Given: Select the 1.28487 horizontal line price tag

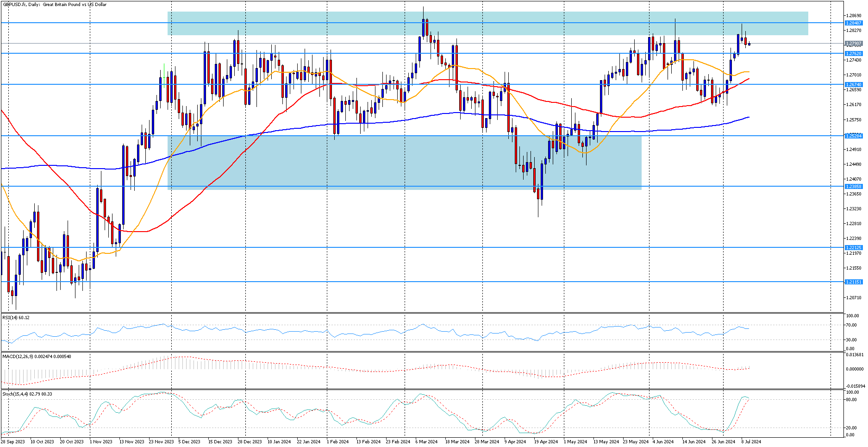Looking at the screenshot, I should pos(854,23).
